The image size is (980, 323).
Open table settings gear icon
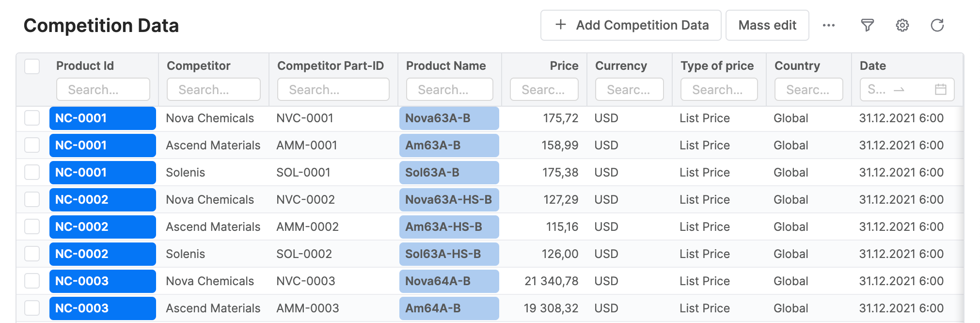pos(902,25)
